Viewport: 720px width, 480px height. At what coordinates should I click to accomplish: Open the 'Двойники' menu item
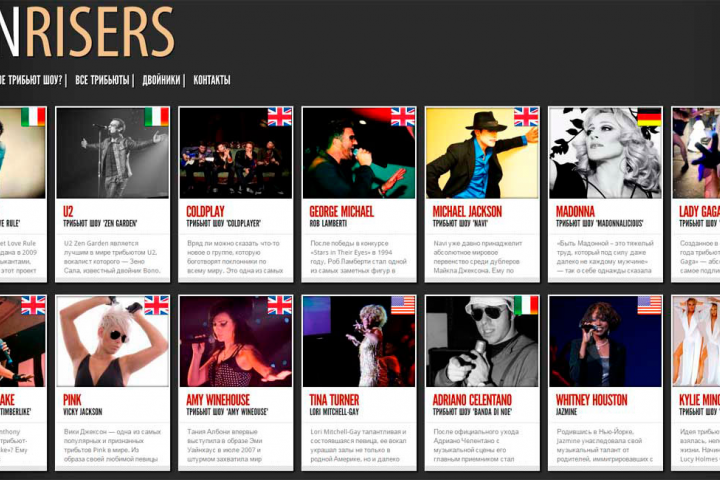[161, 80]
